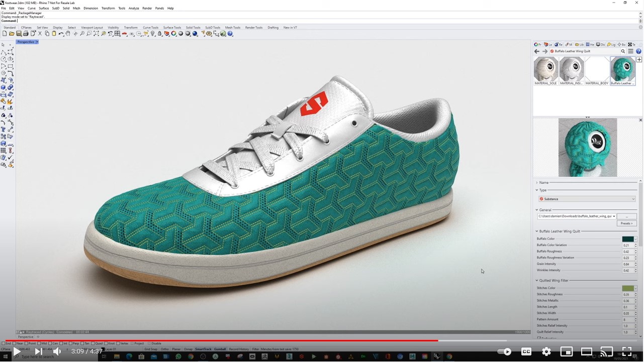Select the MATERIAL_SOLE thumbnail
Image resolution: width=644 pixels, height=362 pixels.
pyautogui.click(x=545, y=71)
